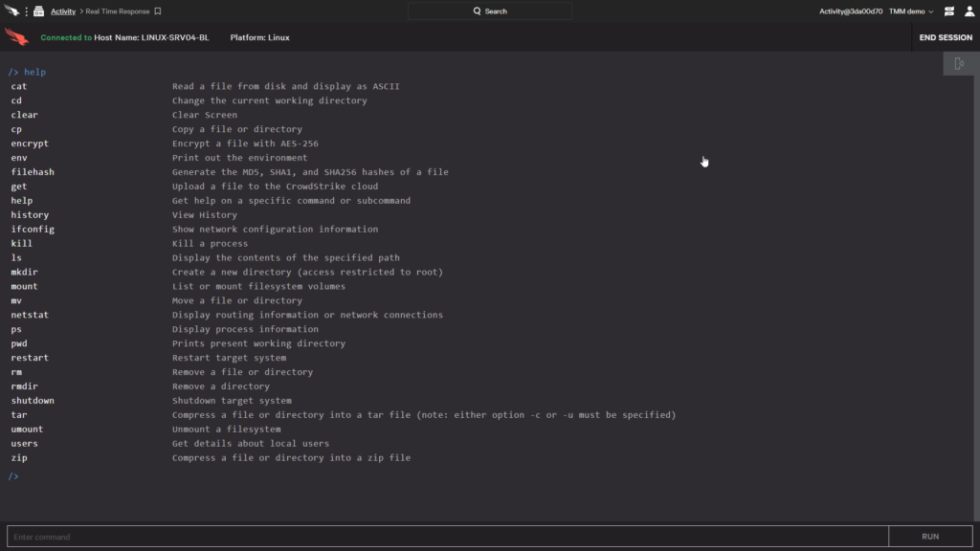Click the 'View History' description
Screen dimensions: 980x551
coord(205,215)
